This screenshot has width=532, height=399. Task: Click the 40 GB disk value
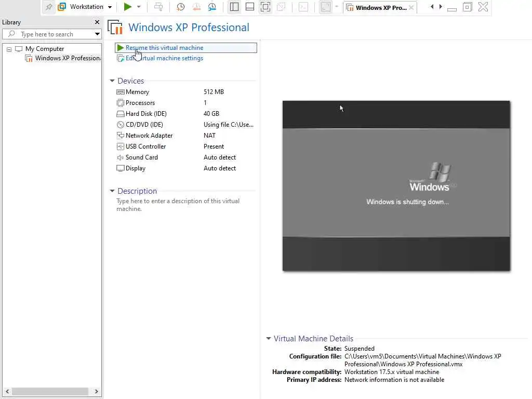click(211, 114)
